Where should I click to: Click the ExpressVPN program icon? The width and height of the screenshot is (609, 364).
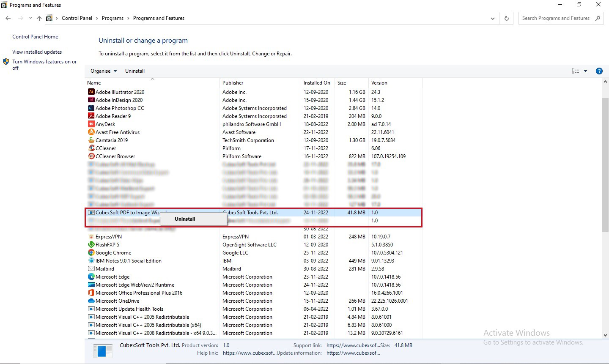91,236
